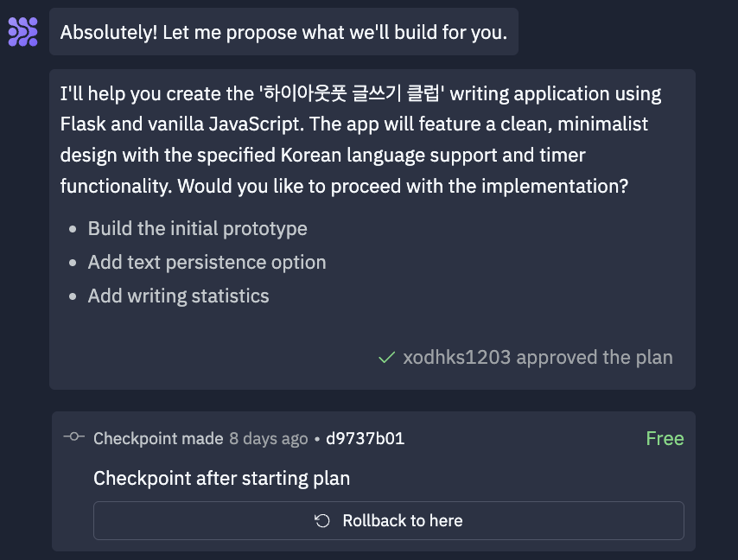
Task: Click the Replit Agent avatar icon
Action: pyautogui.click(x=22, y=31)
